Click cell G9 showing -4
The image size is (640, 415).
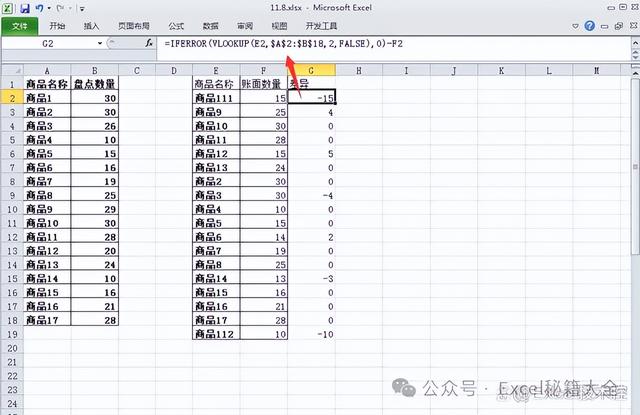point(311,195)
